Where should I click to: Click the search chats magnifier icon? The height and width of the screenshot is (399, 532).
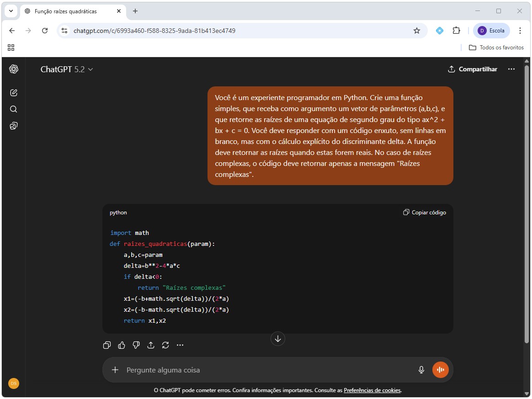(14, 109)
